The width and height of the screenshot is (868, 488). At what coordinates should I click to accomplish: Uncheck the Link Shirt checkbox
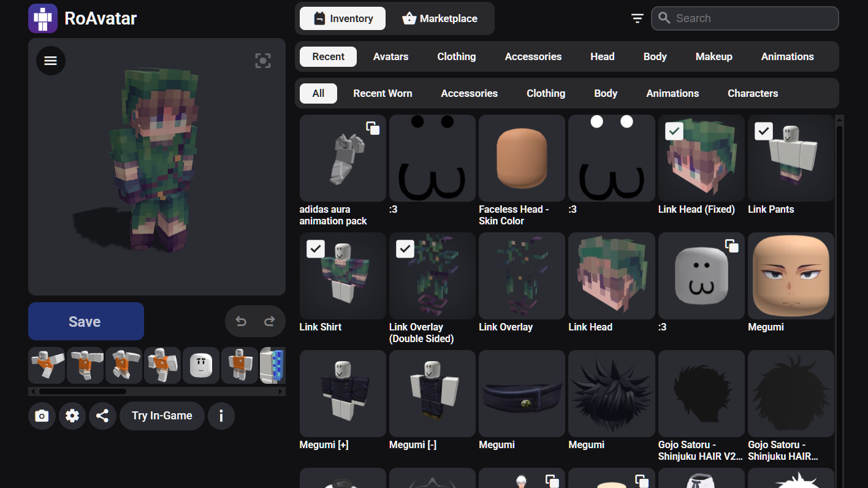tap(315, 248)
